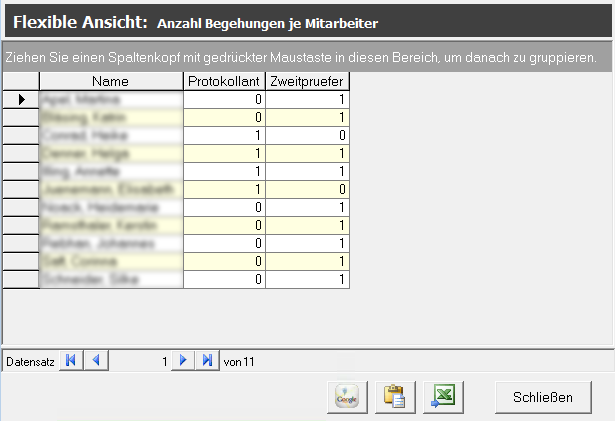Click the Zweitpruefer column header
The height and width of the screenshot is (421, 615).
(308, 81)
